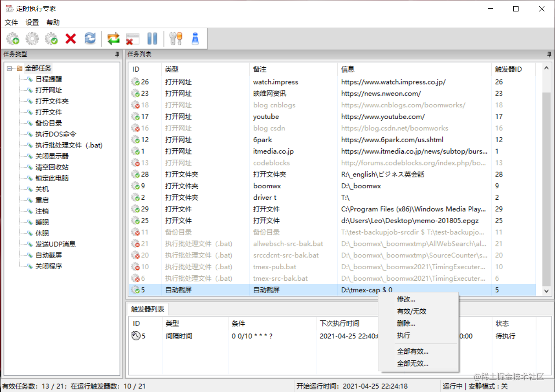
Task: Click 待执行 status cell
Action: [505, 336]
